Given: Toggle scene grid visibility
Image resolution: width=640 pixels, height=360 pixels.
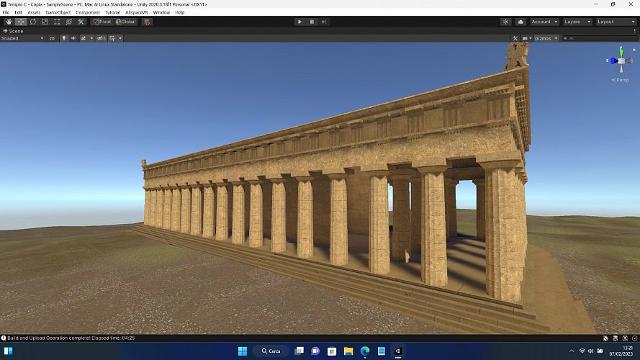Looking at the screenshot, I should click(112, 38).
